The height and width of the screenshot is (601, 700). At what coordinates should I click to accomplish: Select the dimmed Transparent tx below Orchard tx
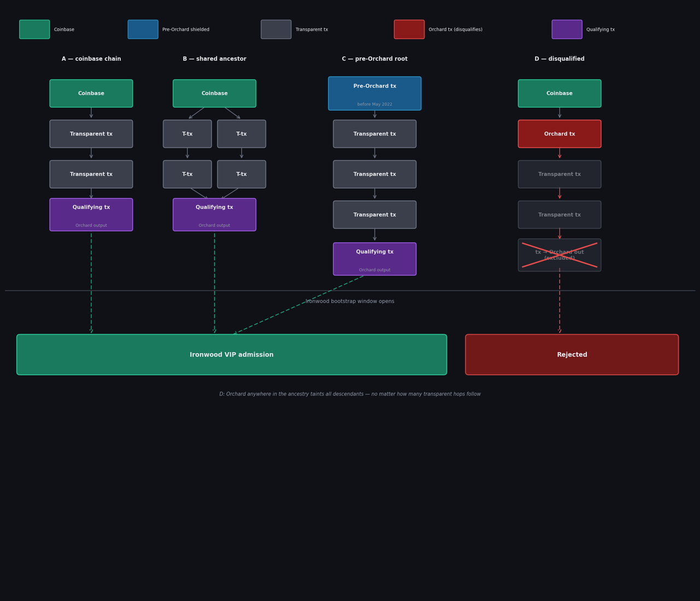[x=559, y=174]
